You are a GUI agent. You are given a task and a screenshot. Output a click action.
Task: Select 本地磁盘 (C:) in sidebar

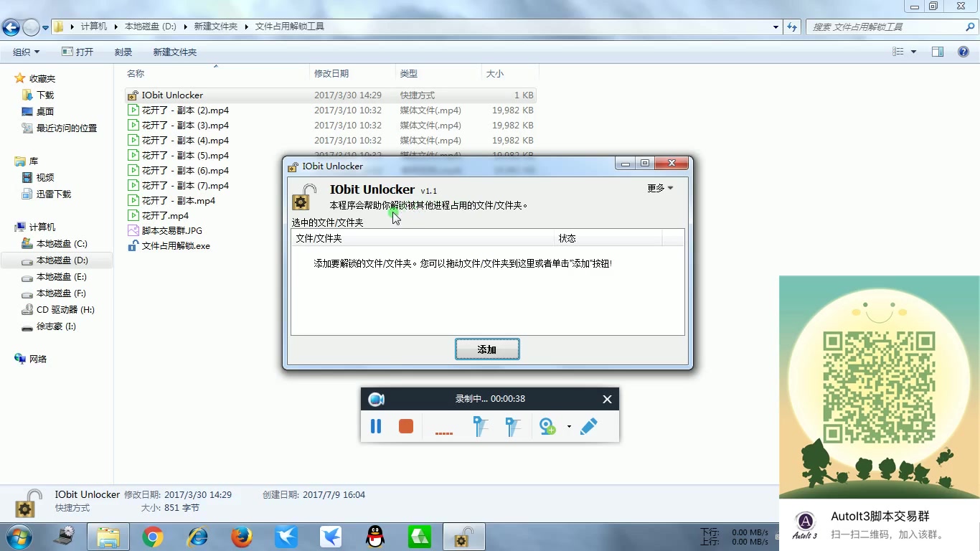[x=55, y=244]
